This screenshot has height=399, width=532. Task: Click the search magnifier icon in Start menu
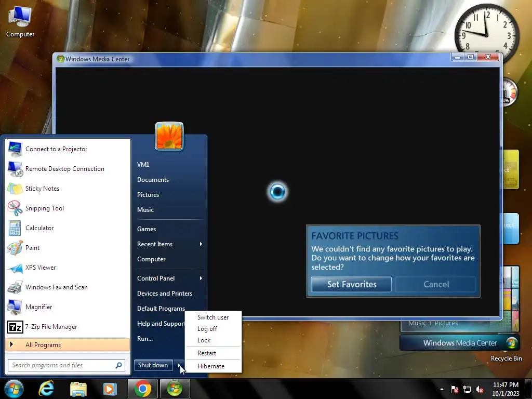click(x=119, y=365)
